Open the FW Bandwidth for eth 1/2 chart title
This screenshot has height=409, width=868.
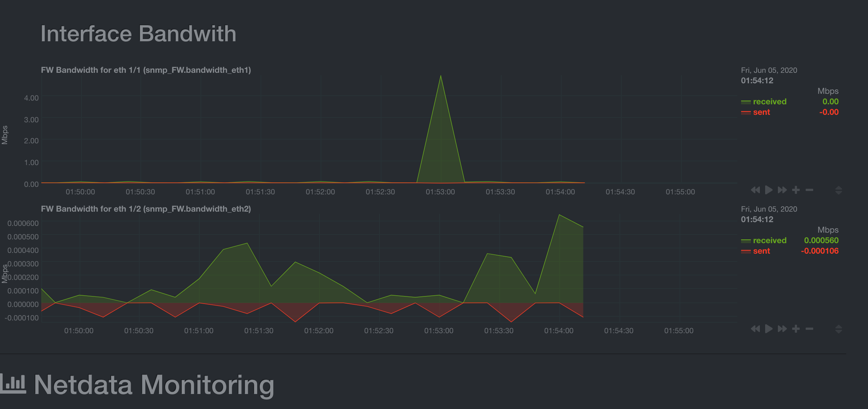[146, 209]
